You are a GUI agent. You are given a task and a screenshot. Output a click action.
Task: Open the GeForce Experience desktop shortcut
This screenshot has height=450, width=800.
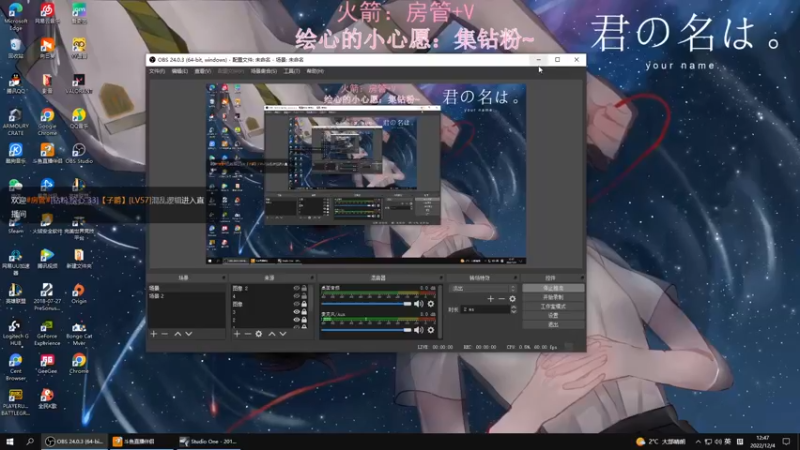[x=47, y=333]
